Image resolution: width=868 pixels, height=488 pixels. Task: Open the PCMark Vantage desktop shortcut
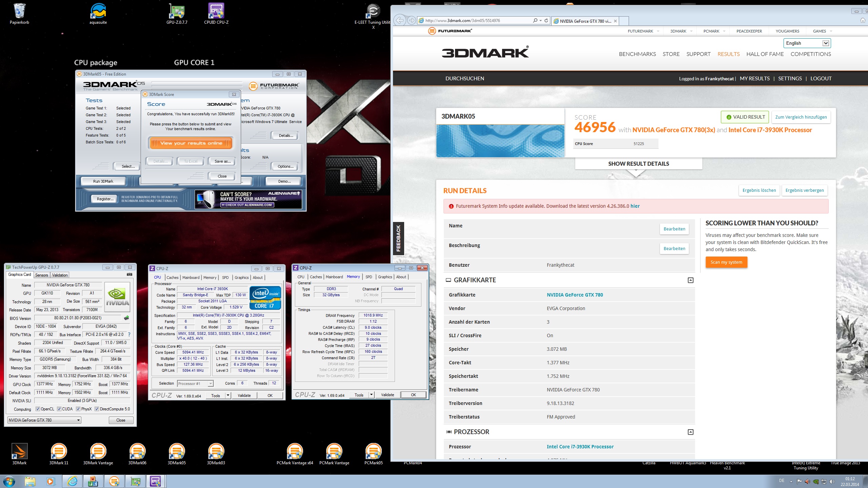[x=334, y=454]
